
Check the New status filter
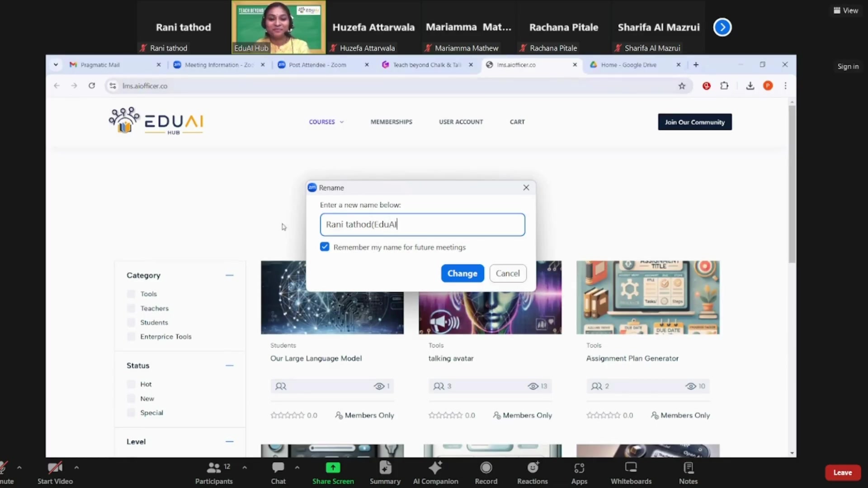pos(131,399)
